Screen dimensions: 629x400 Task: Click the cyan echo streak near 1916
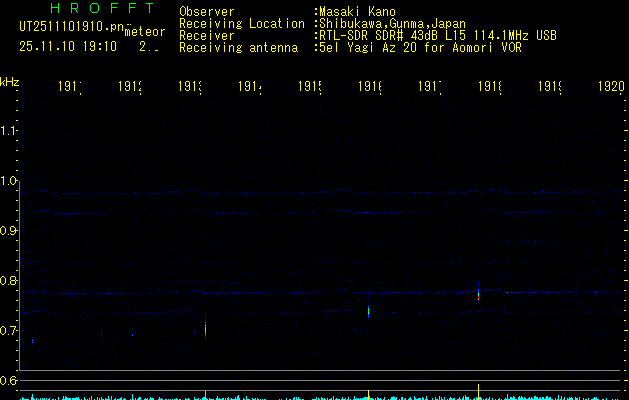(x=369, y=310)
